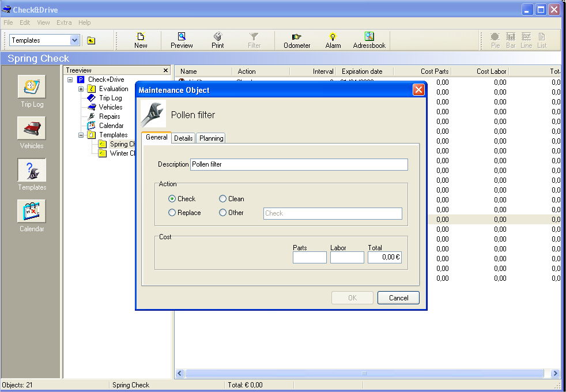This screenshot has width=566, height=392.
Task: Sort the list by Action column
Action: click(x=261, y=71)
